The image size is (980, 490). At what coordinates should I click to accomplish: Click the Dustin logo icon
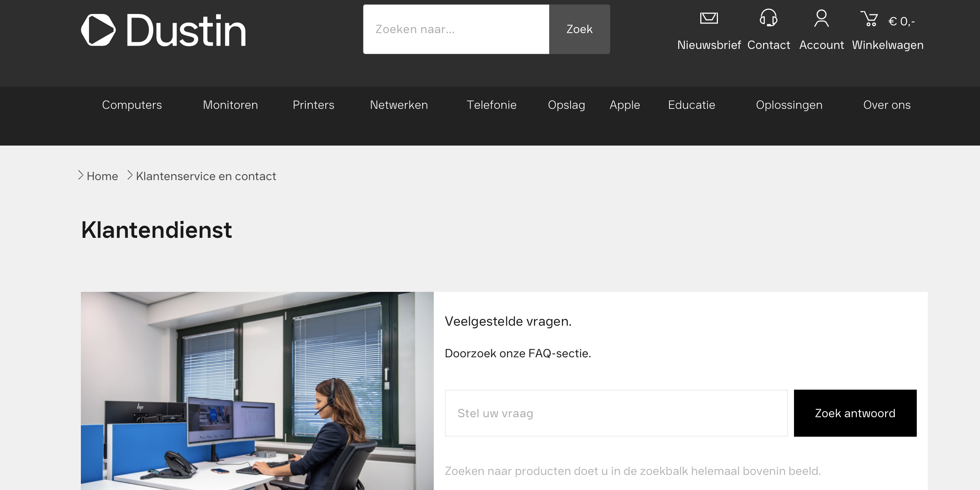click(97, 29)
